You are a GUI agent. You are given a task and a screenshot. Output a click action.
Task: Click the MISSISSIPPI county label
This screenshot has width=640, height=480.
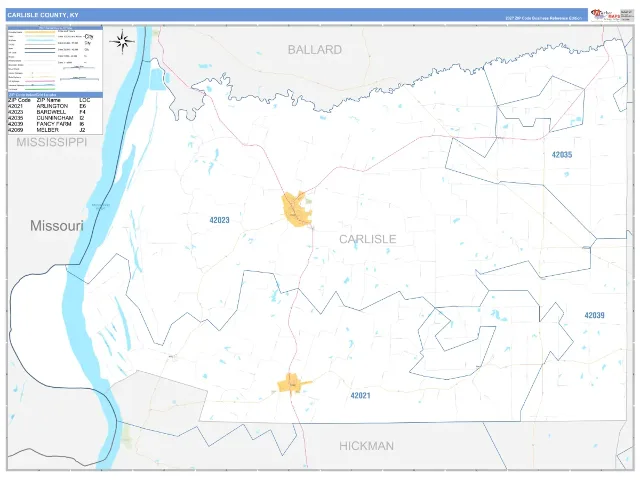click(x=51, y=142)
